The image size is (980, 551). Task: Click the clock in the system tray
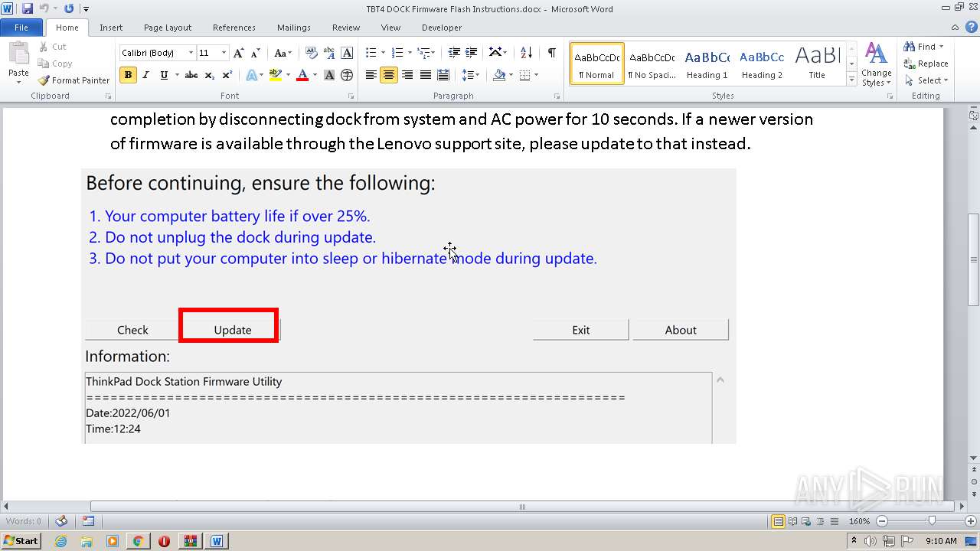tap(941, 541)
